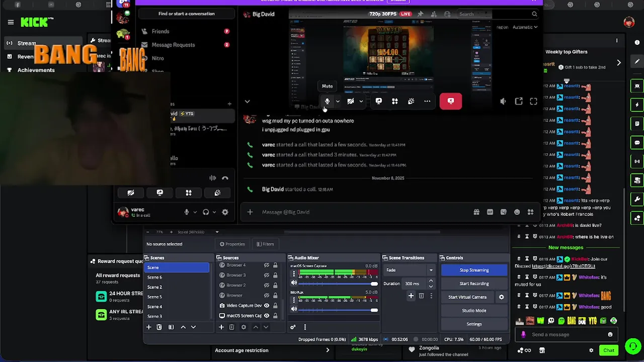Viewport: 644px width, 362px height.
Task: Open activities icon in Discord call bar
Action: point(395,101)
